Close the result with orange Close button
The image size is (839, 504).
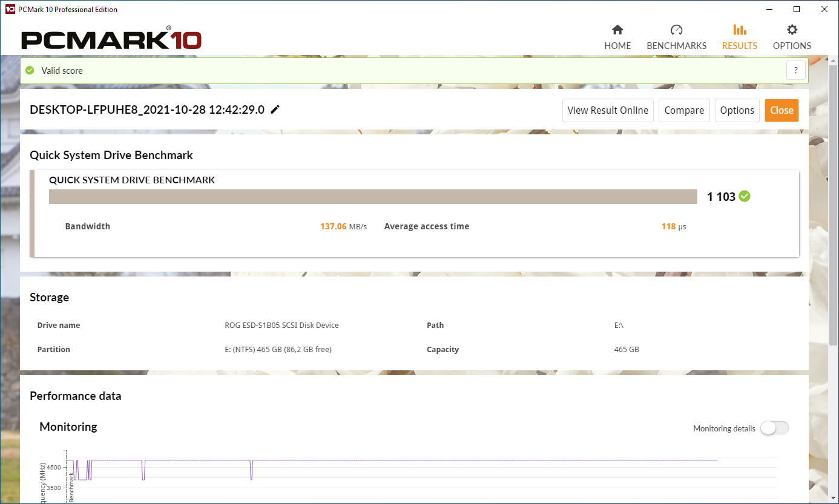pos(781,110)
